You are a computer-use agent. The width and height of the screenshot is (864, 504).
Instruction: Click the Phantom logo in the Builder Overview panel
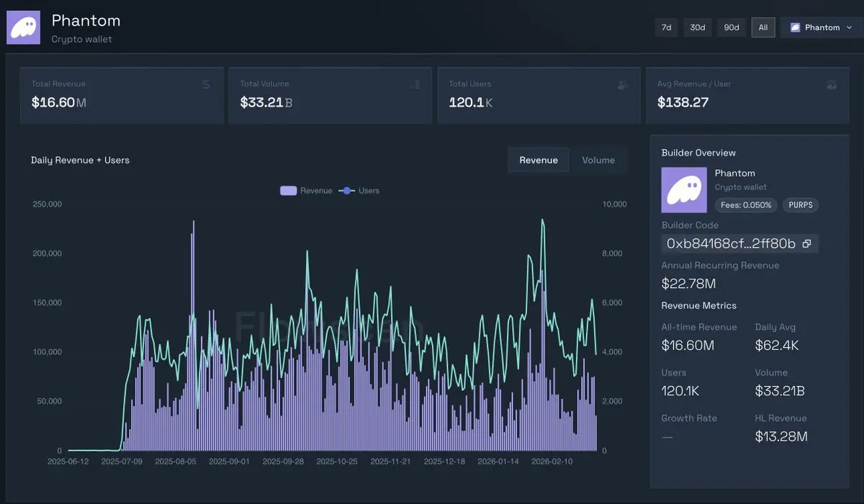coord(684,190)
